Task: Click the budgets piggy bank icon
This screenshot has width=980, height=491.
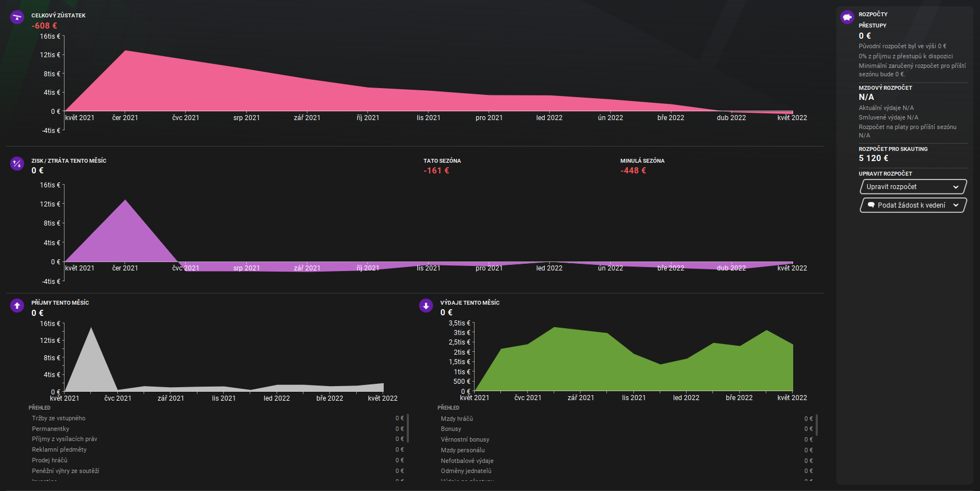Action: tap(847, 17)
